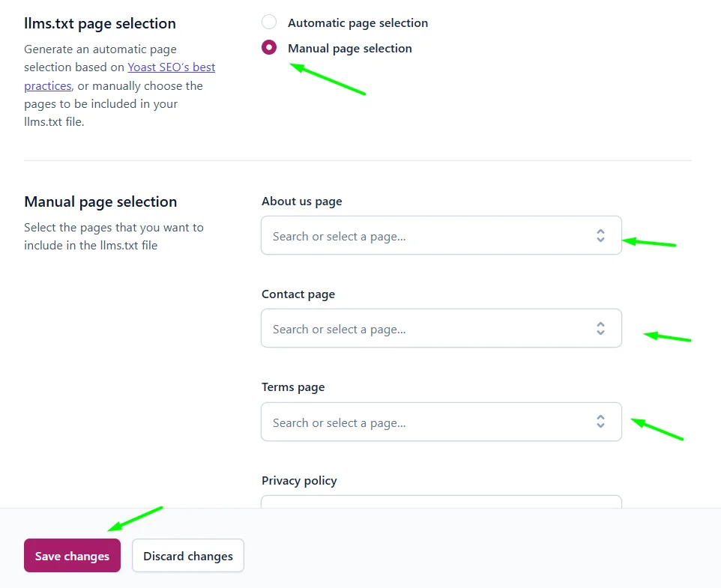Open the Yoast SEO's best practices link
721x588 pixels.
171,67
